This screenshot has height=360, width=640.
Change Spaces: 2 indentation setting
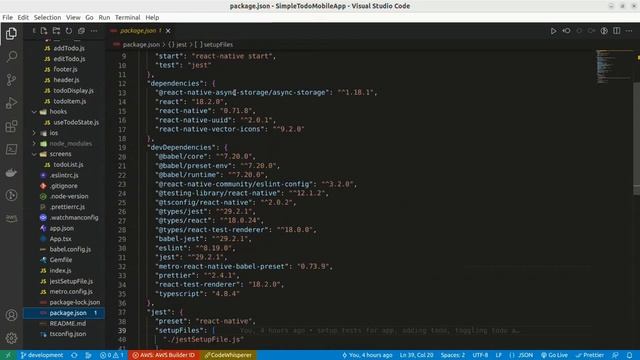[x=453, y=355]
